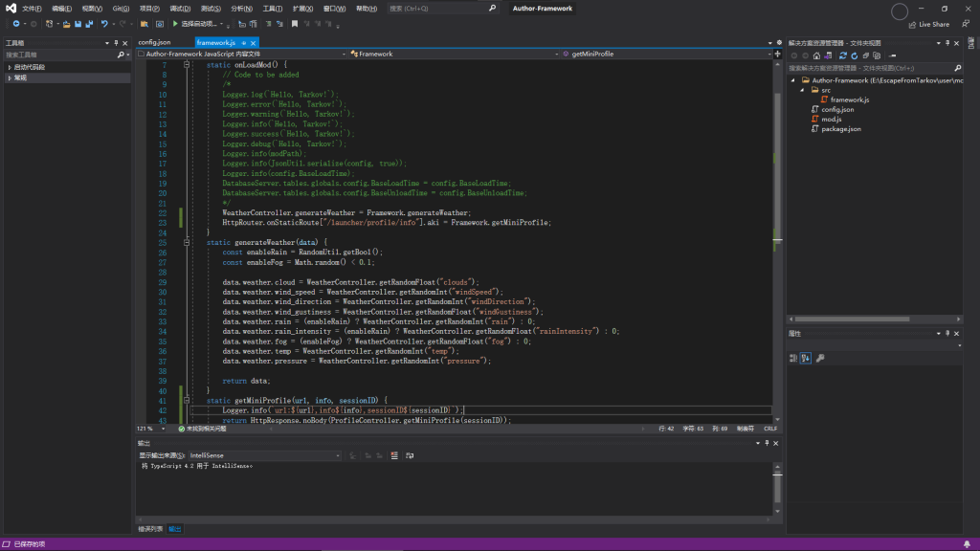Click categorized view icon in Properties panel
This screenshot has height=551, width=980.
point(793,358)
